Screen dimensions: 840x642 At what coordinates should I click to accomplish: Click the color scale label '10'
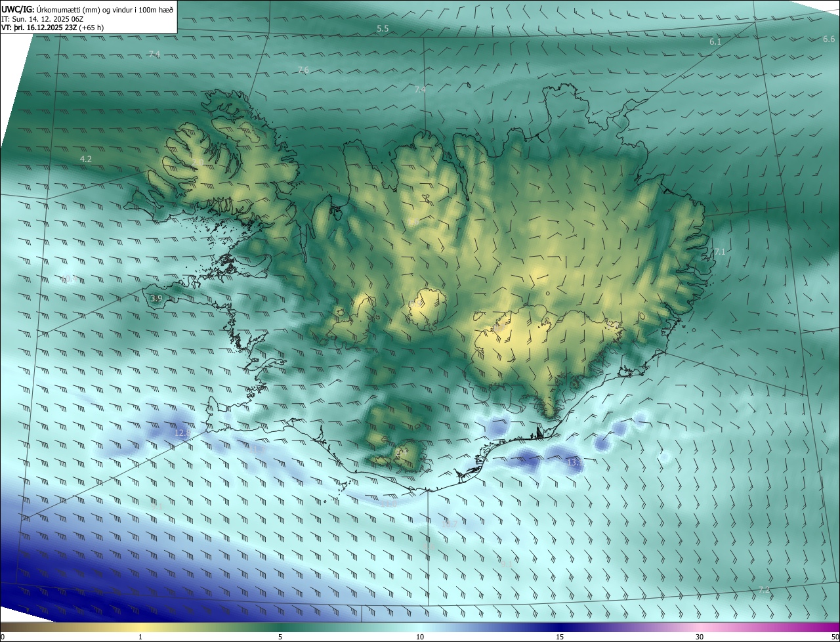420,637
